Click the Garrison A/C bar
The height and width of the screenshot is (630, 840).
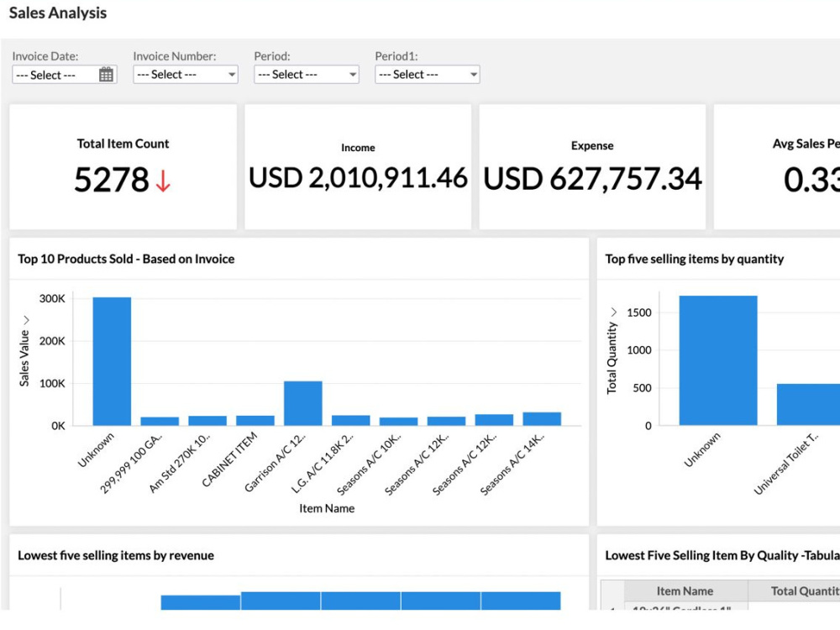point(304,402)
